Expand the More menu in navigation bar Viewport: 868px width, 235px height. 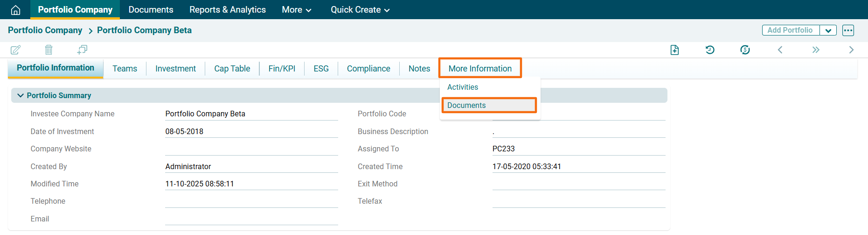(297, 10)
